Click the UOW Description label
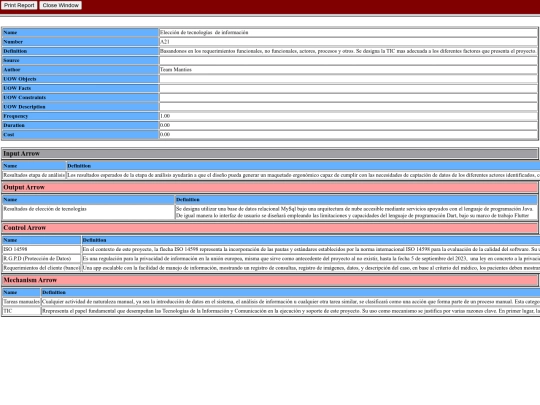 (x=80, y=107)
